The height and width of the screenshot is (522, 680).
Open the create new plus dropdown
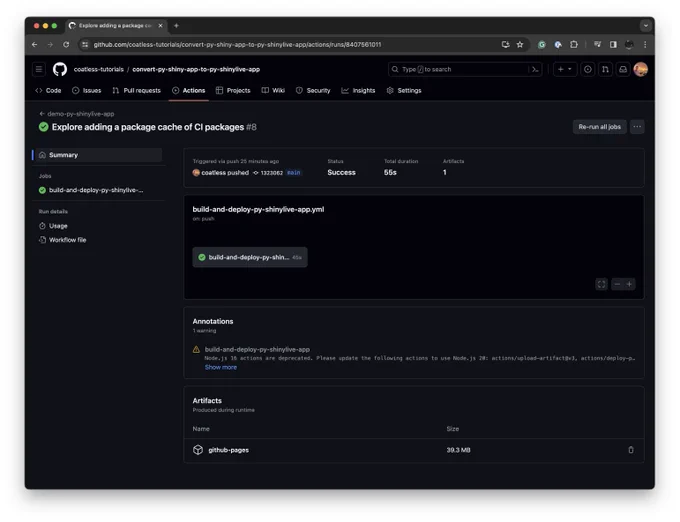(565, 69)
